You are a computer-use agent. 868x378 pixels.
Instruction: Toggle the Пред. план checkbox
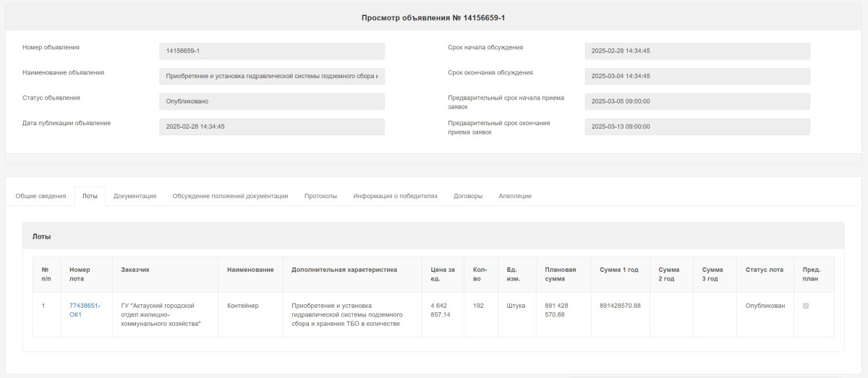coord(806,306)
